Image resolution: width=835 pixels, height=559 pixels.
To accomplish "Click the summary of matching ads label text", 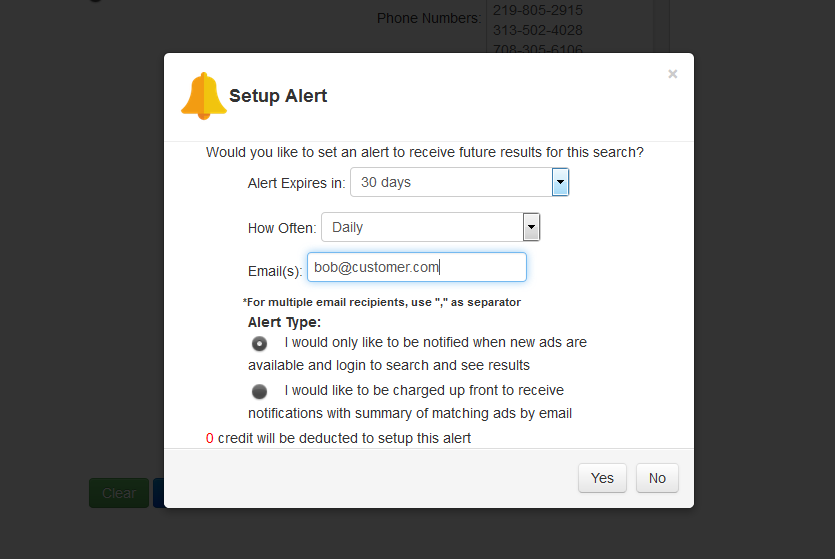I will (410, 402).
